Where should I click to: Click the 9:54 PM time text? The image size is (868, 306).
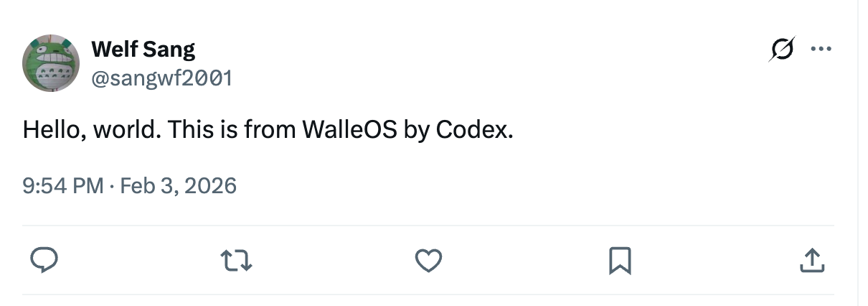click(x=63, y=186)
